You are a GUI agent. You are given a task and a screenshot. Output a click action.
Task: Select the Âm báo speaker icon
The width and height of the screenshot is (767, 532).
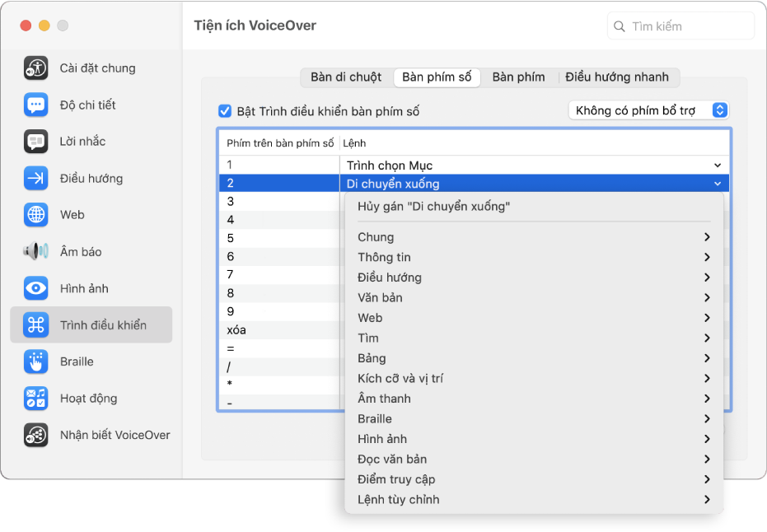36,252
